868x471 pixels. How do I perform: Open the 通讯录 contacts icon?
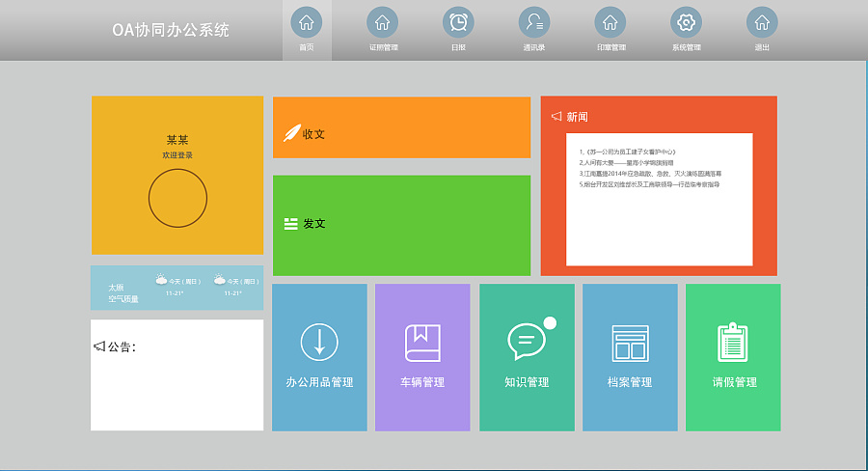[533, 23]
